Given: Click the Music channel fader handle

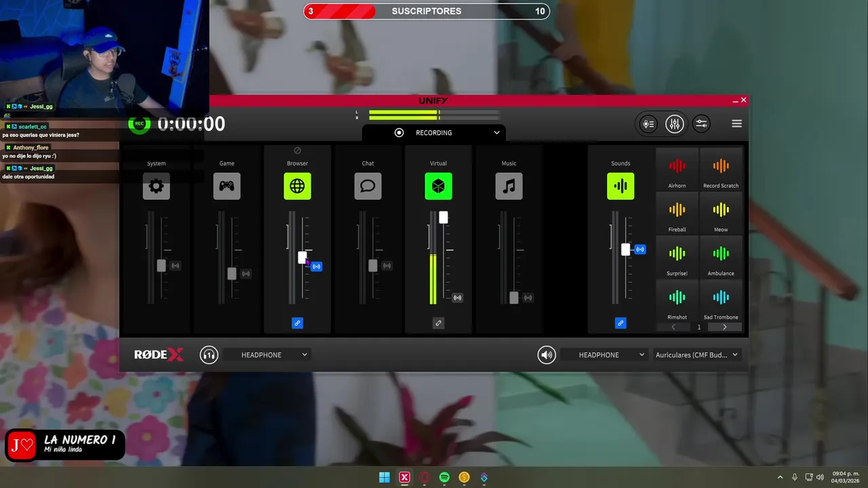Looking at the screenshot, I should coord(514,298).
